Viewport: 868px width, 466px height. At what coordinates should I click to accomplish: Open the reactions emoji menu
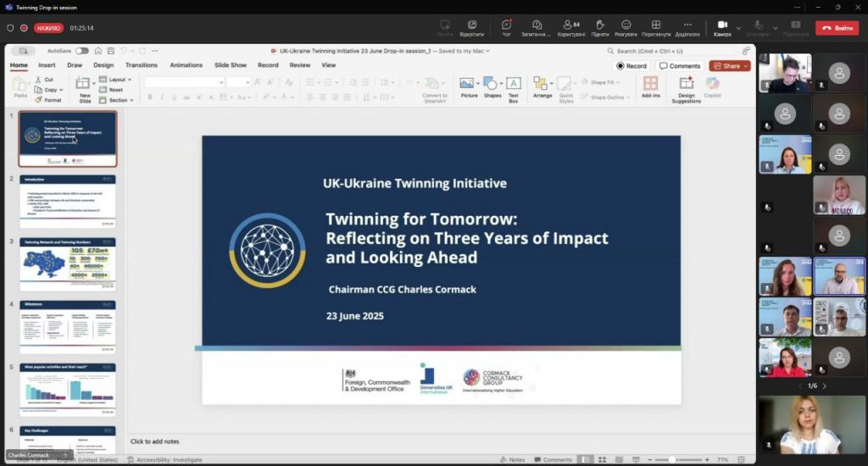click(x=626, y=27)
